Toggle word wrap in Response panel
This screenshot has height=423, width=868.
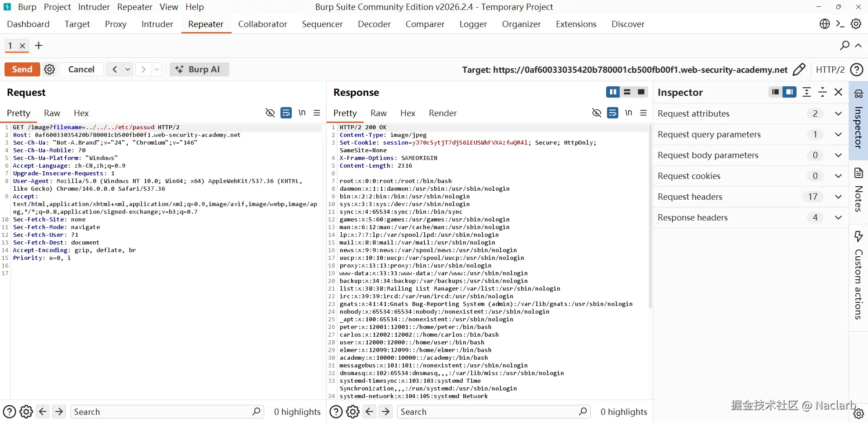(612, 113)
